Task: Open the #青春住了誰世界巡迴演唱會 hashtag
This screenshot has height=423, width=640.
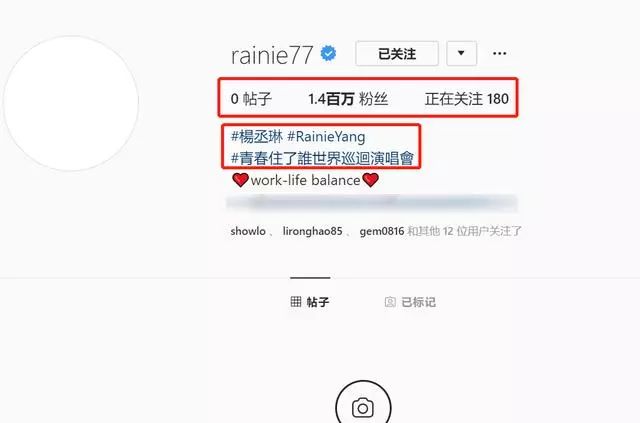Action: coord(322,158)
